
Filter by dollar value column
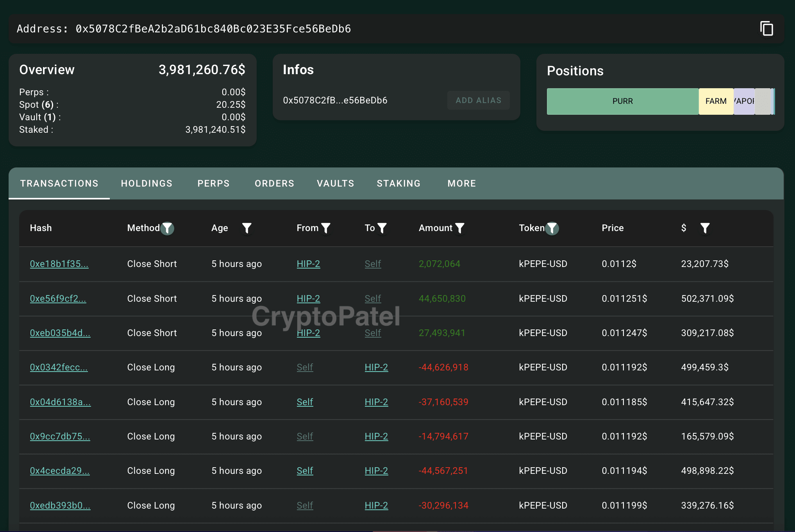[705, 228]
